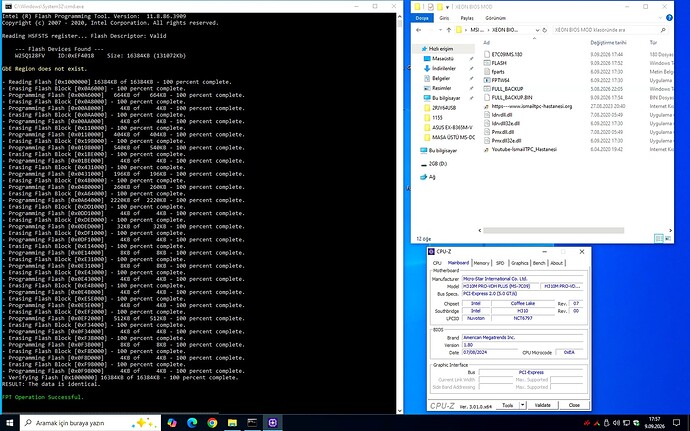This screenshot has height=431, width=690.
Task: Switch to About tab in CPU-Z
Action: point(557,263)
